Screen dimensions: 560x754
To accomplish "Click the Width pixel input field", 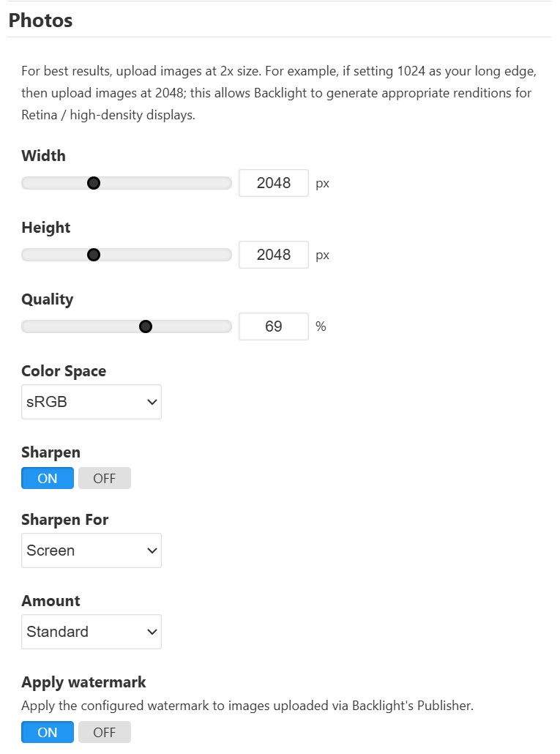I will (273, 183).
